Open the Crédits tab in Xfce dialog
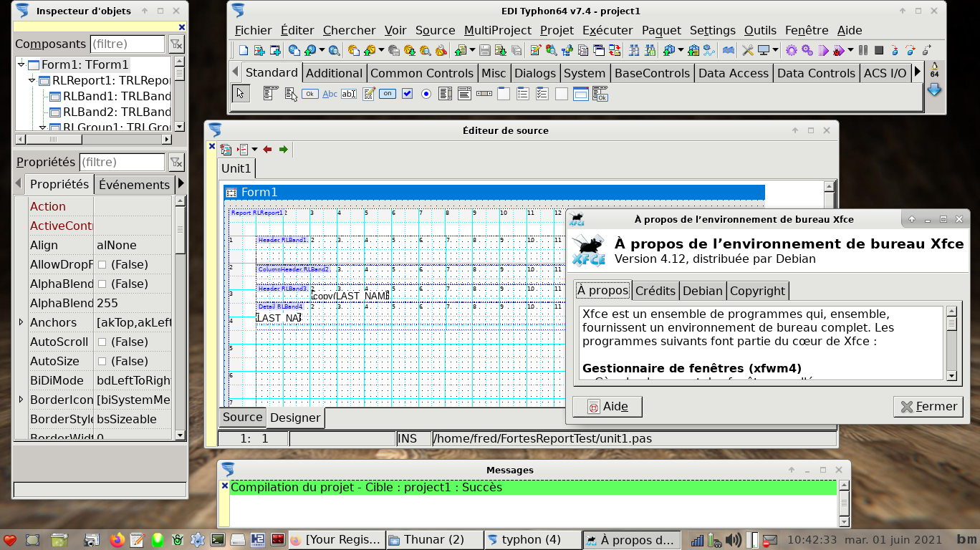This screenshot has height=550, width=980. click(655, 290)
